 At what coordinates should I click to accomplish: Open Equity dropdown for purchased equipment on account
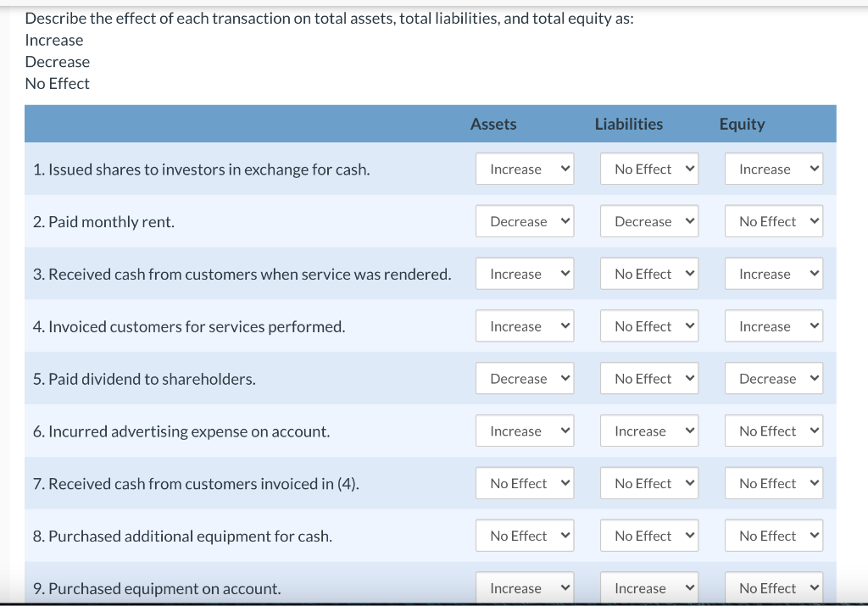pos(774,587)
